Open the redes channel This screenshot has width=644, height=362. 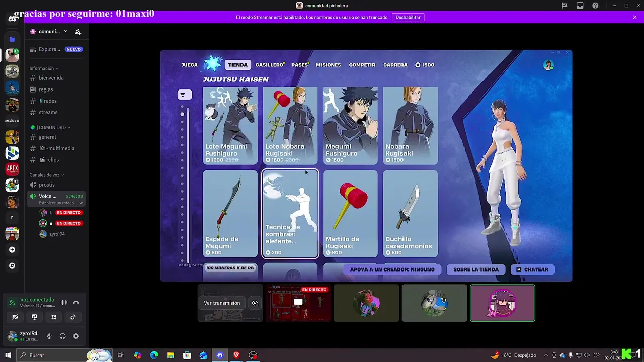(x=55, y=101)
